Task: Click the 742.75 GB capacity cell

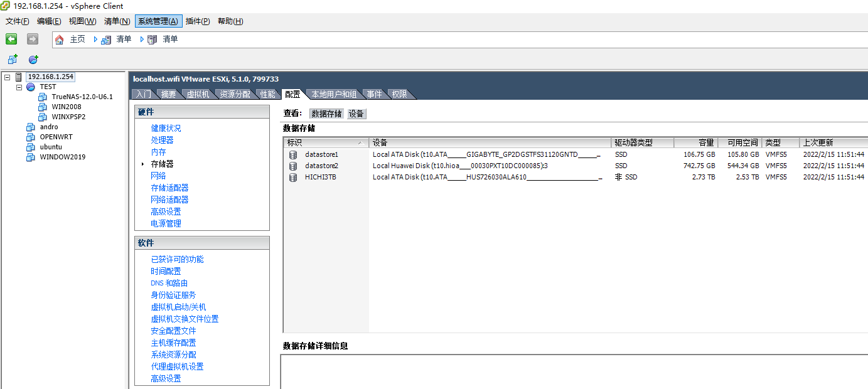Action: [x=699, y=166]
